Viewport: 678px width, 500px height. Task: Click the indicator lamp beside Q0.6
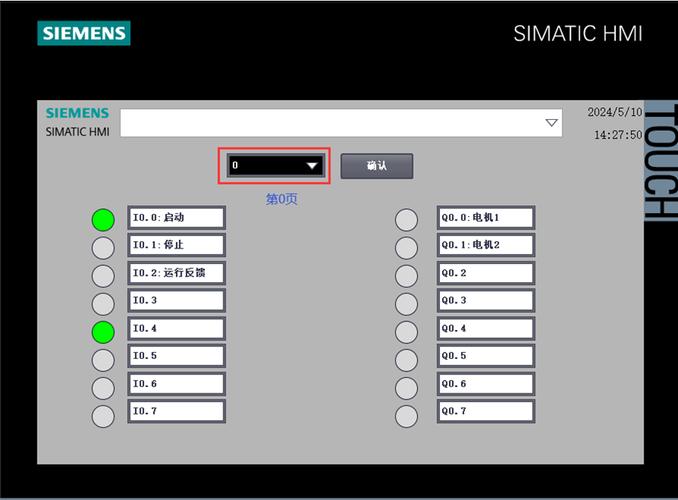click(406, 388)
